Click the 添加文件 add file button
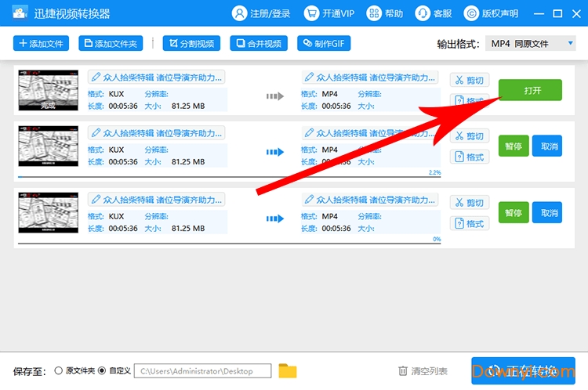The image size is (588, 390). coord(41,43)
